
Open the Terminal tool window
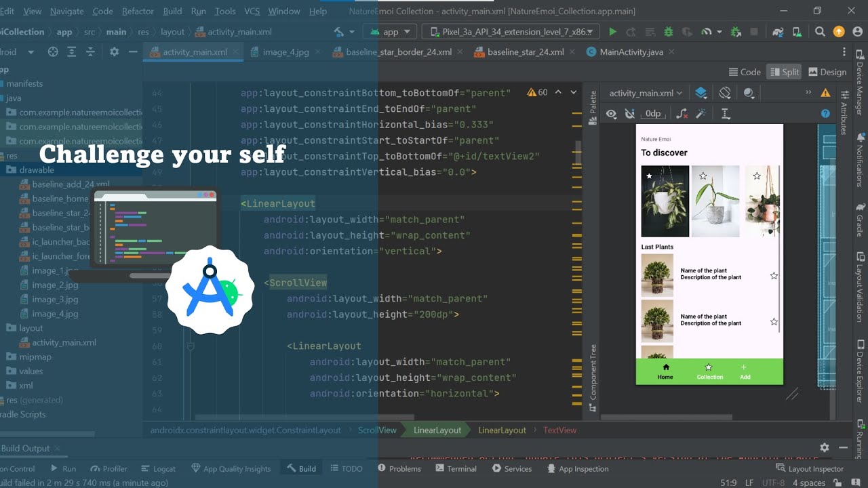click(456, 468)
